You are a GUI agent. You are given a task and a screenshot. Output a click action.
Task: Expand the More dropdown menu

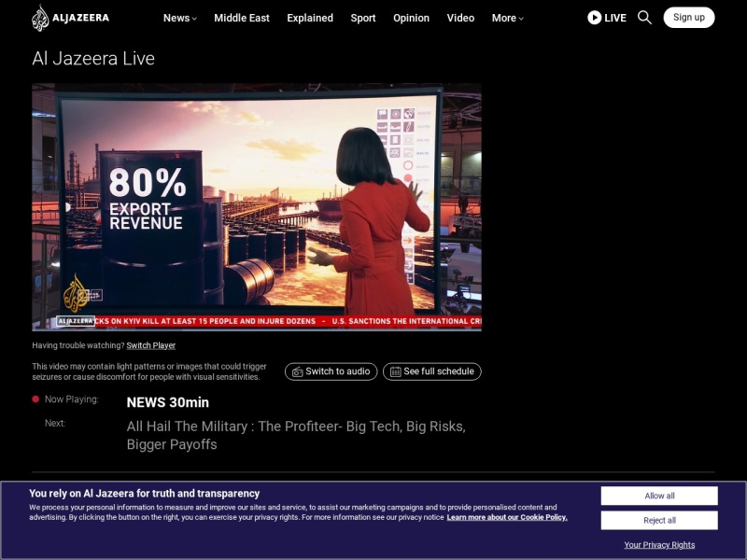pos(507,18)
